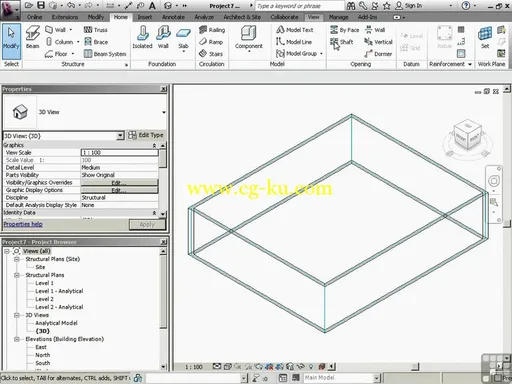Open the Analytical Model 3D view
512x384 pixels.
56,323
